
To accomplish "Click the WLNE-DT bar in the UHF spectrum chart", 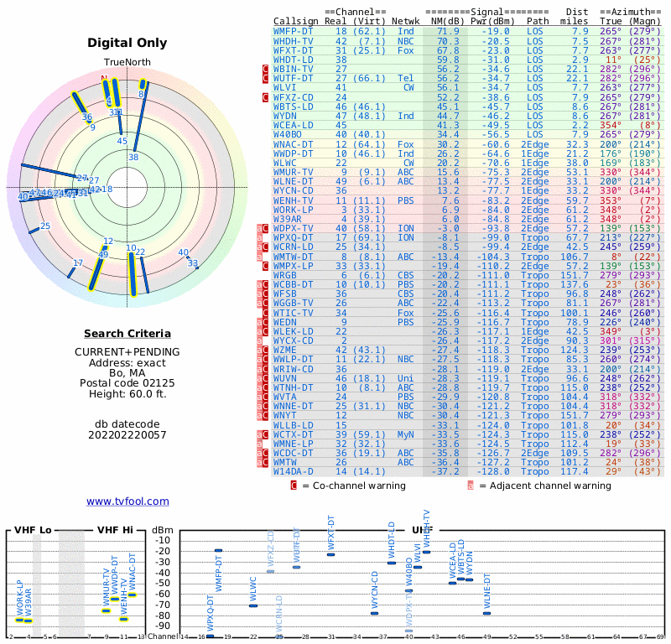I will [x=486, y=613].
